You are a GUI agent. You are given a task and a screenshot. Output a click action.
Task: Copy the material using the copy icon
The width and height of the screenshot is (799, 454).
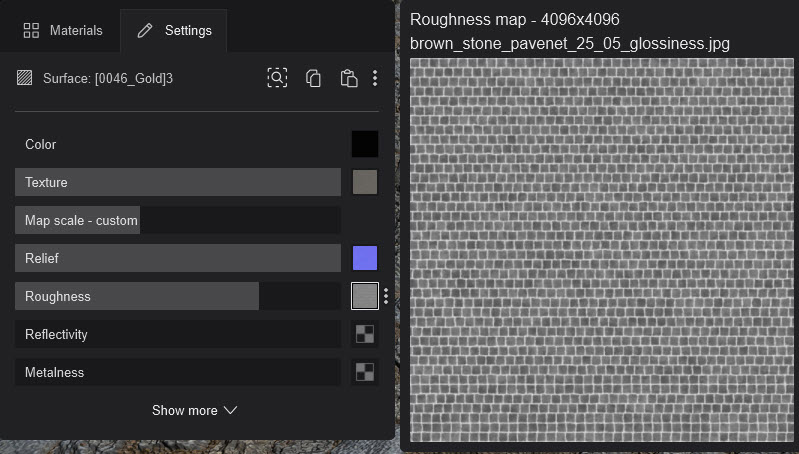(313, 78)
